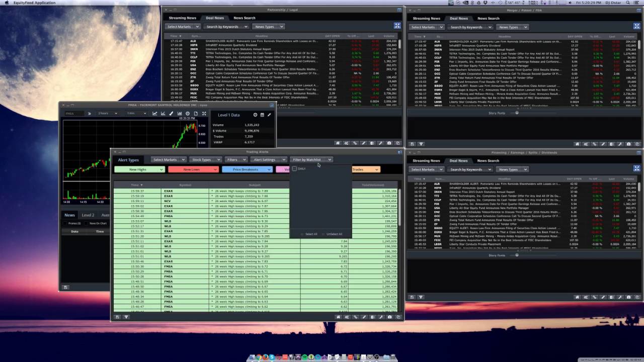
Task: Open News Types dropdown in Partnership / Legal window
Action: point(268,27)
